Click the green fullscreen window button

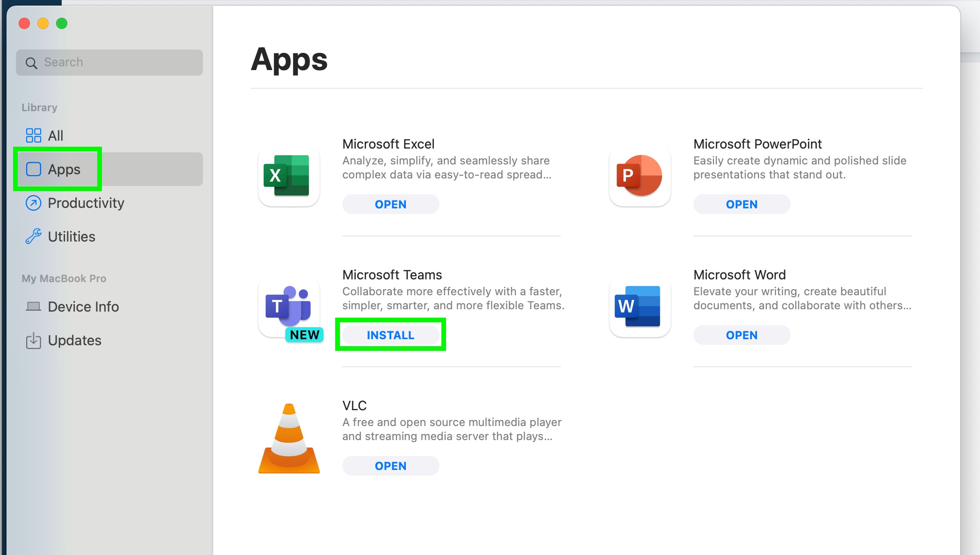[x=62, y=23]
